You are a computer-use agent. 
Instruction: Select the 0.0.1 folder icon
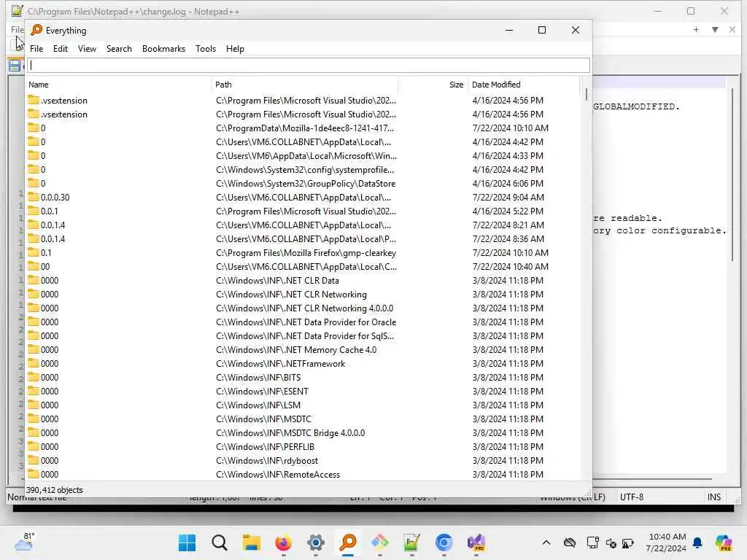(34, 211)
